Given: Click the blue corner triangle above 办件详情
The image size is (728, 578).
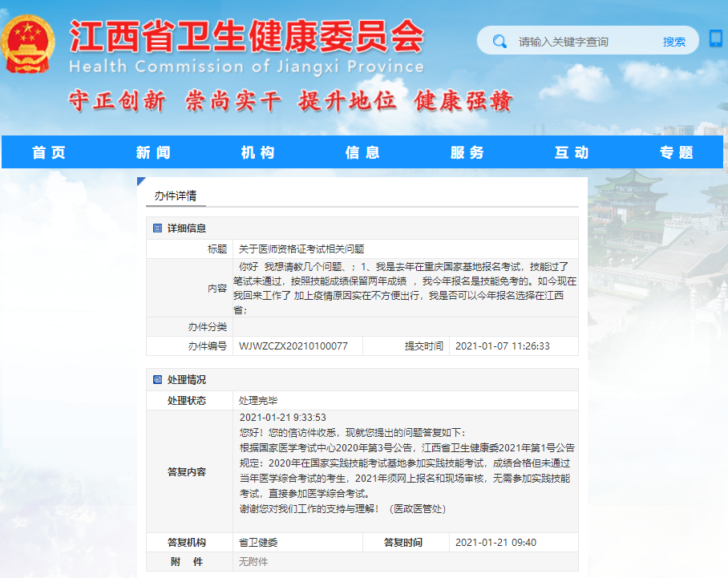Looking at the screenshot, I should point(141,181).
